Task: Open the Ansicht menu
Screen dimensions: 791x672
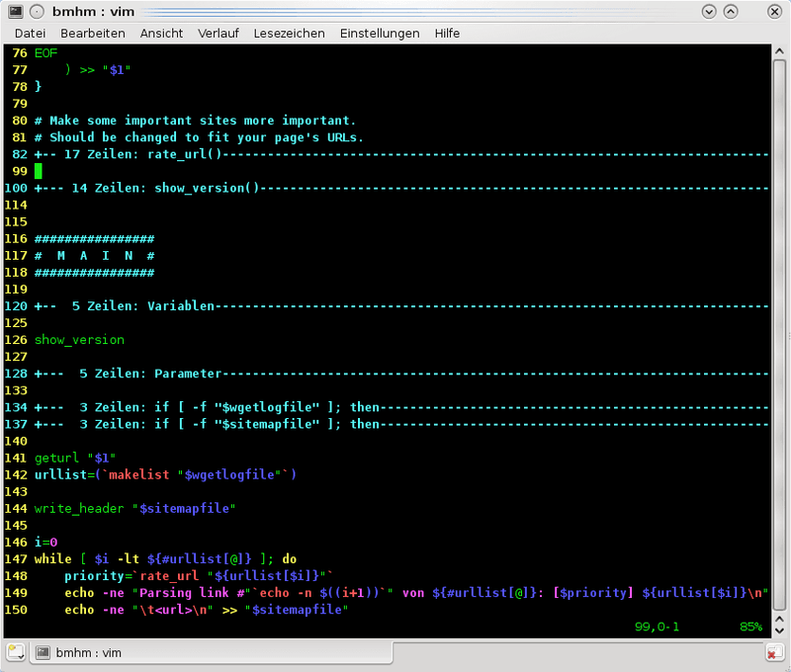Action: pyautogui.click(x=161, y=33)
